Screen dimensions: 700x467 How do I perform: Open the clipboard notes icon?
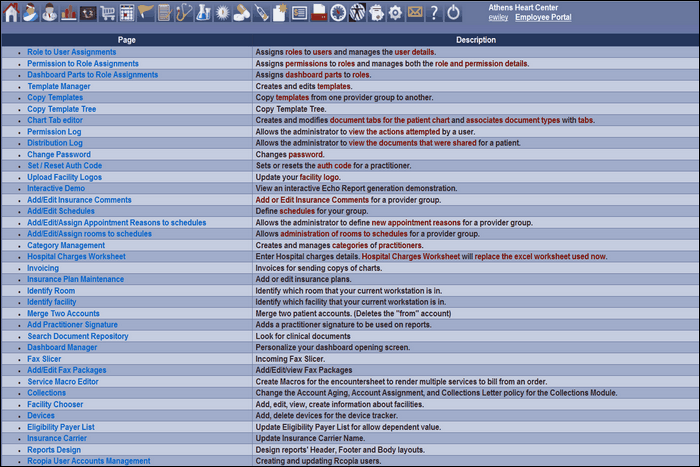click(x=165, y=13)
